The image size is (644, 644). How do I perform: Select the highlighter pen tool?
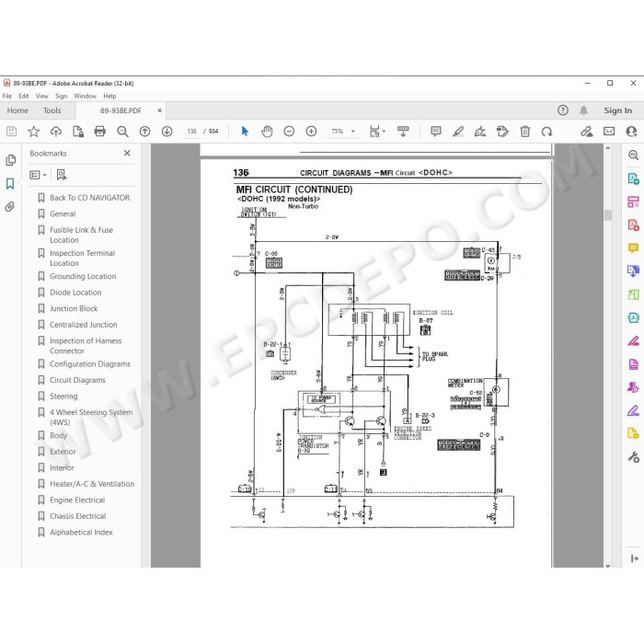458,132
